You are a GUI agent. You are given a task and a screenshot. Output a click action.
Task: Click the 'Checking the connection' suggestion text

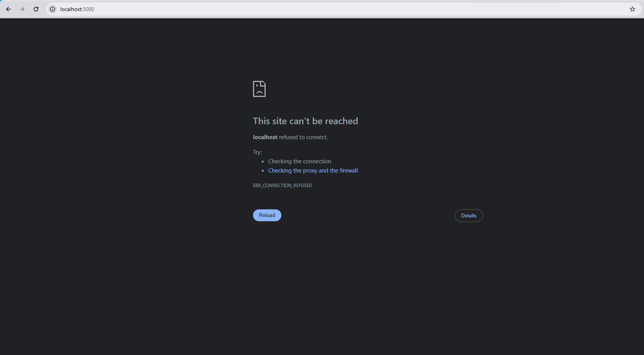tap(300, 161)
